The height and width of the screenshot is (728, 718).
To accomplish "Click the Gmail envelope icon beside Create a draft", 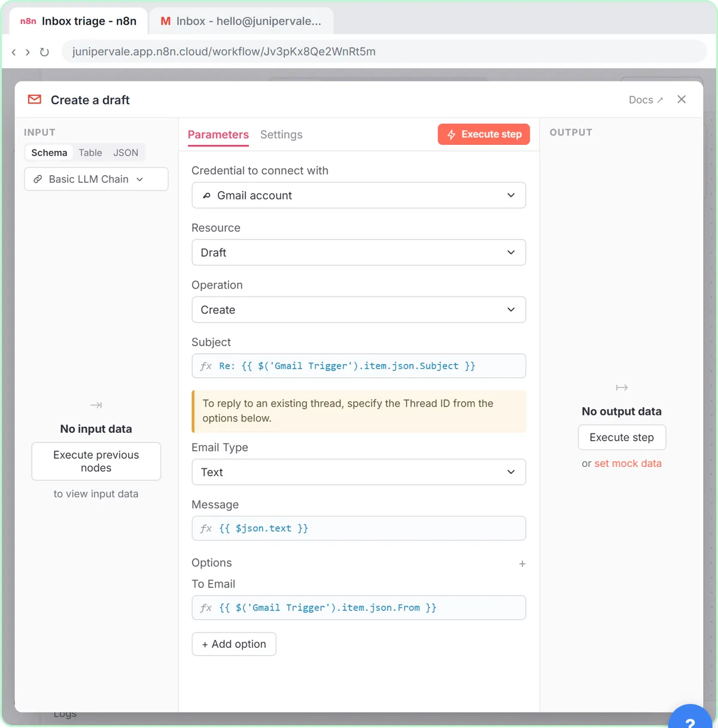I will [35, 99].
